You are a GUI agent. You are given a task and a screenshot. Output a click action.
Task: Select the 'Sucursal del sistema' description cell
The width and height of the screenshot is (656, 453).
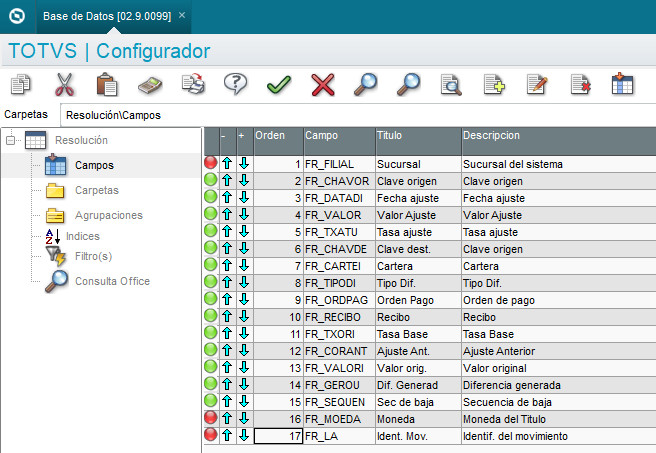pos(559,164)
